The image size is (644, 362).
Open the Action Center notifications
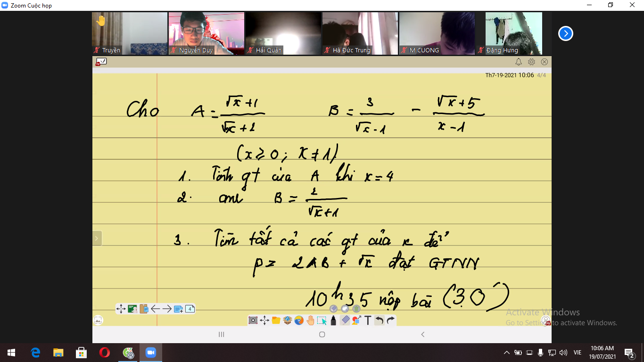coord(629,353)
